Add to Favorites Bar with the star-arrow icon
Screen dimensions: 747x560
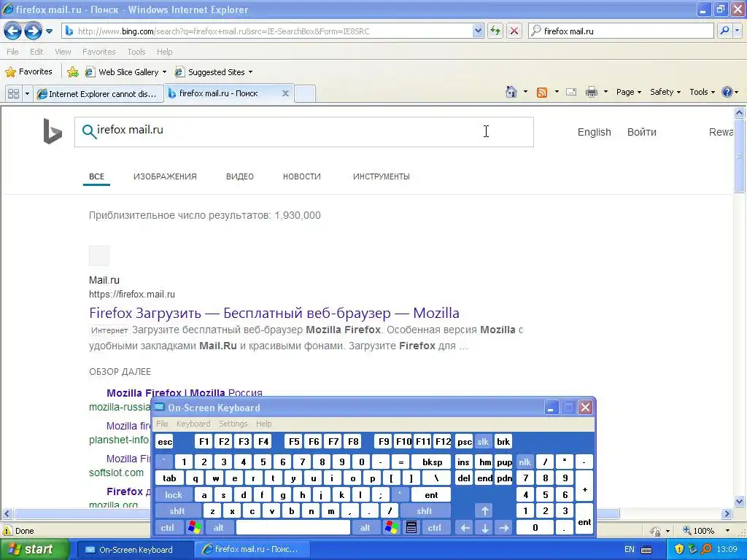73,72
